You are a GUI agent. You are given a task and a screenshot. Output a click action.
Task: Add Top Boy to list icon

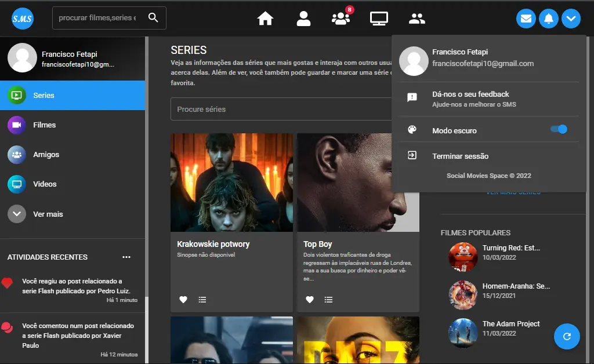(x=328, y=300)
